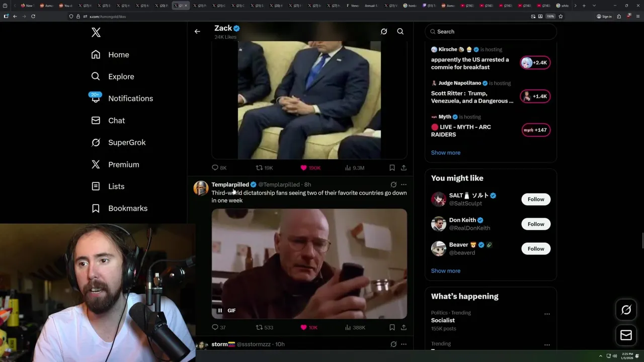
Task: Click the page vertical scrollbar
Action: pyautogui.click(x=642, y=241)
